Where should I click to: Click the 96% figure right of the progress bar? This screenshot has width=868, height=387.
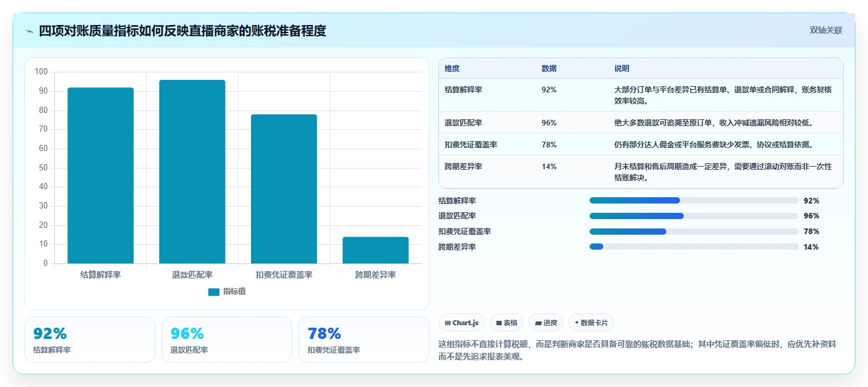click(811, 216)
